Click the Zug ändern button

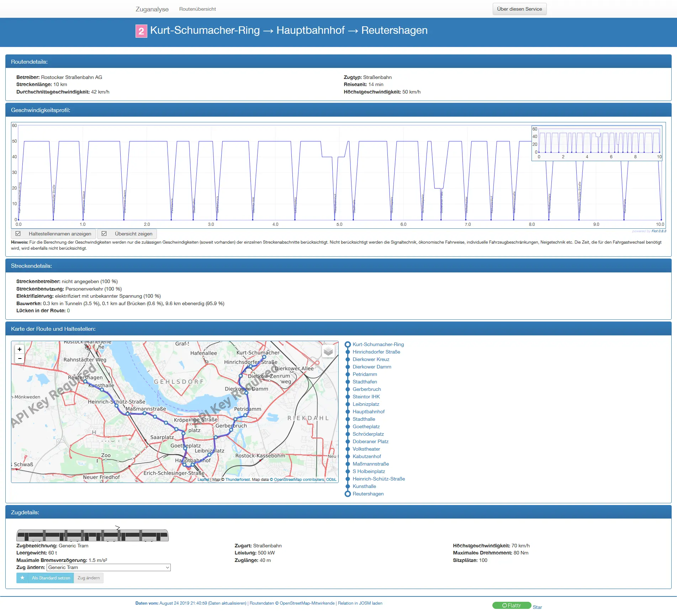(89, 578)
